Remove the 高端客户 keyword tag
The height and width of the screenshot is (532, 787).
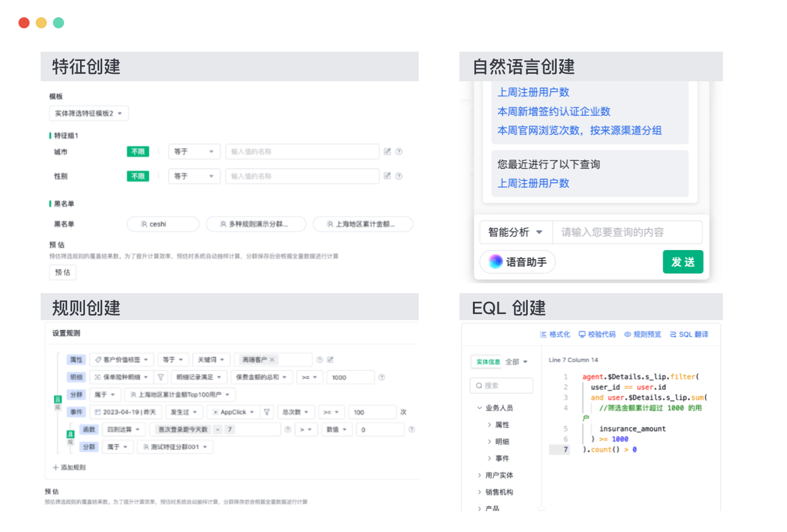click(272, 360)
